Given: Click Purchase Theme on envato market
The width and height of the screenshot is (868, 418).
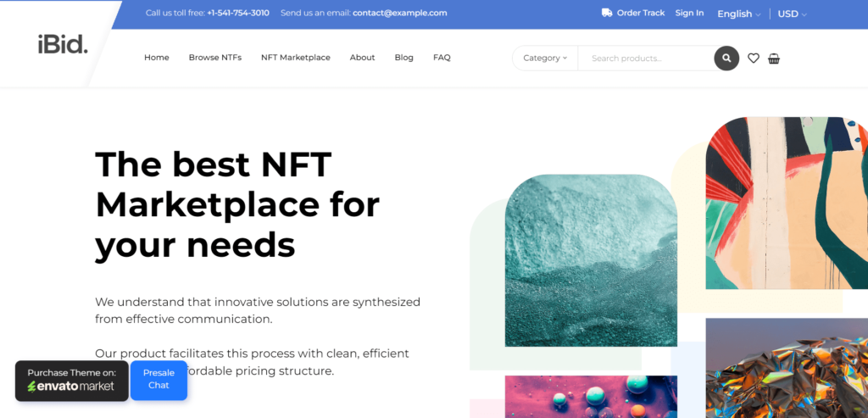Looking at the screenshot, I should tap(71, 381).
